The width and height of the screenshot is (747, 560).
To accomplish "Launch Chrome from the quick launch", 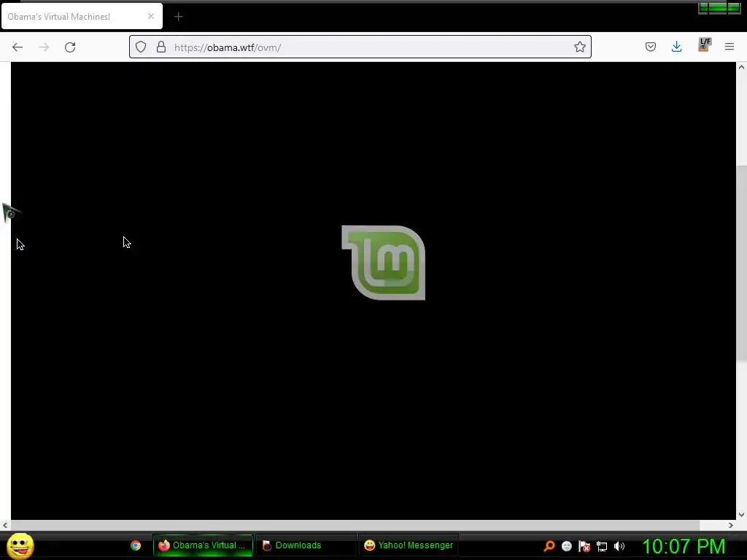I will 136,545.
